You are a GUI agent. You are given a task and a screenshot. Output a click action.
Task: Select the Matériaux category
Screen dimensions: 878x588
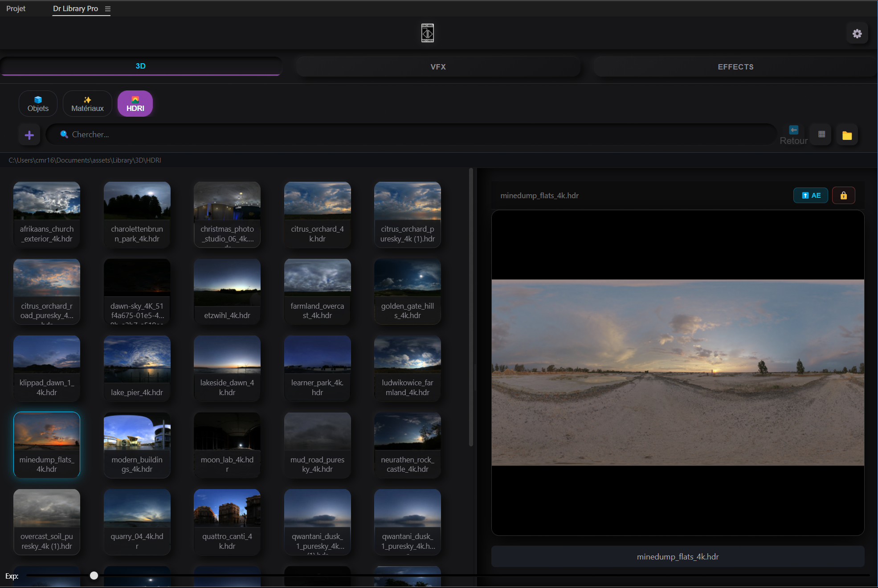(x=87, y=104)
